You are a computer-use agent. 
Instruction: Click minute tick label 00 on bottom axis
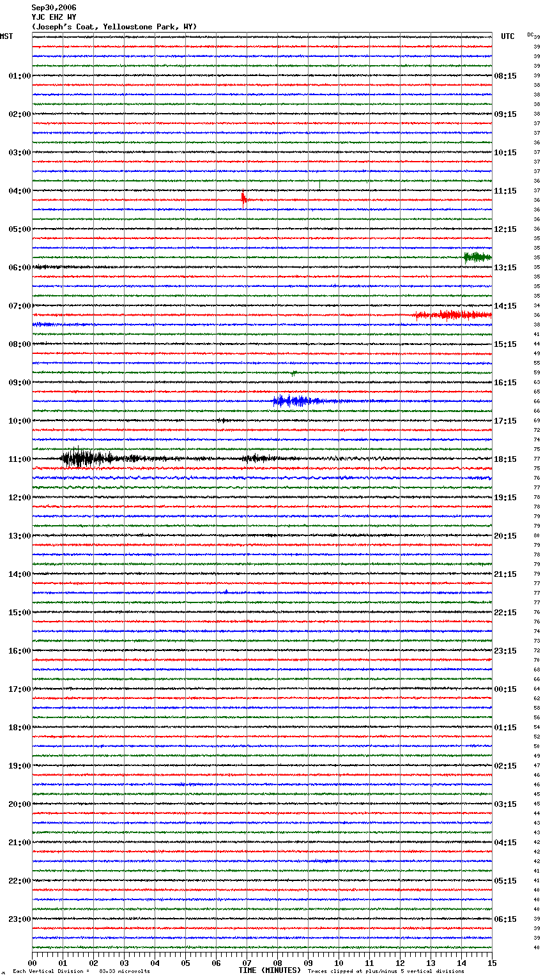tap(32, 963)
